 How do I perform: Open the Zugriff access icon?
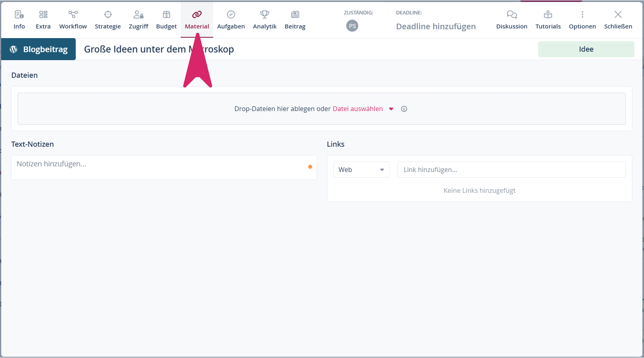pos(138,15)
